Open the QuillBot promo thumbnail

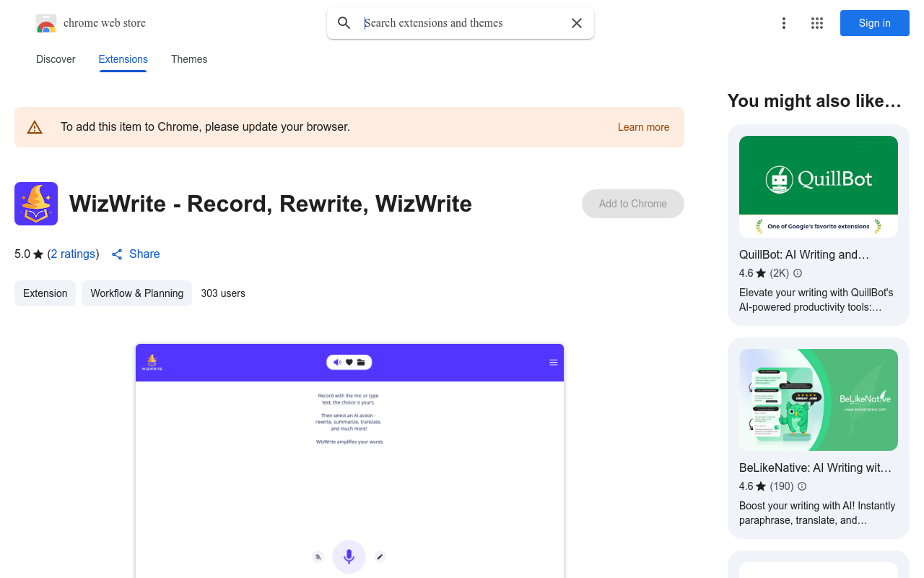click(819, 186)
